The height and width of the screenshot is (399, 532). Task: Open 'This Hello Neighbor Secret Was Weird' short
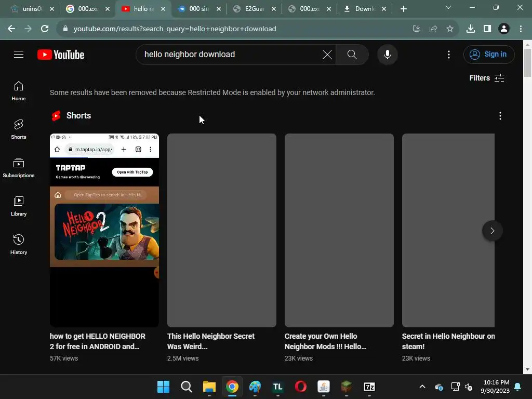click(211, 341)
